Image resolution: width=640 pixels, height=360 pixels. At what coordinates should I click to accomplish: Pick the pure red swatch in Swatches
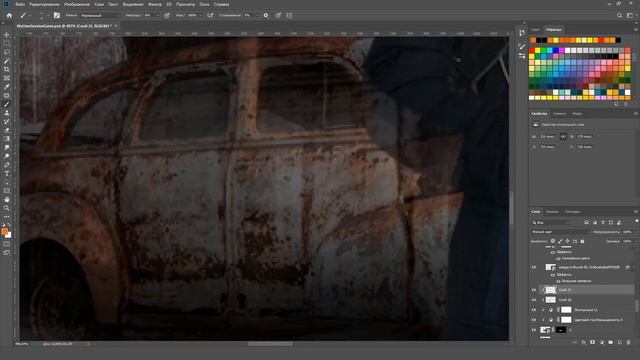(x=532, y=51)
